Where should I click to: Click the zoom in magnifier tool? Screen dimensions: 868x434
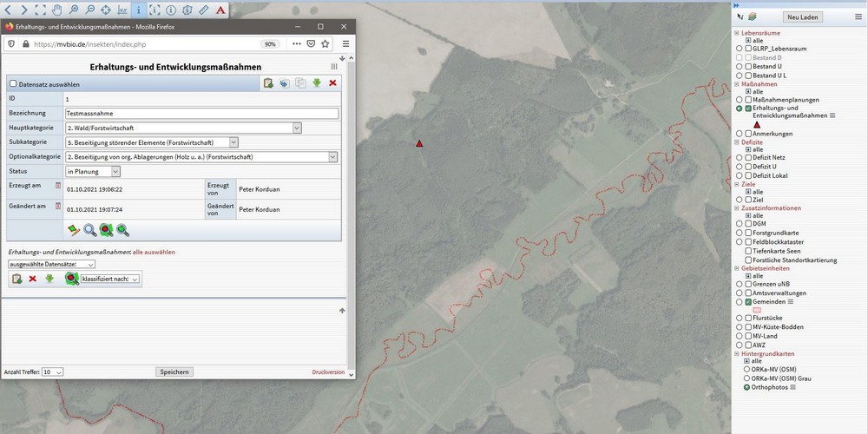click(x=73, y=10)
